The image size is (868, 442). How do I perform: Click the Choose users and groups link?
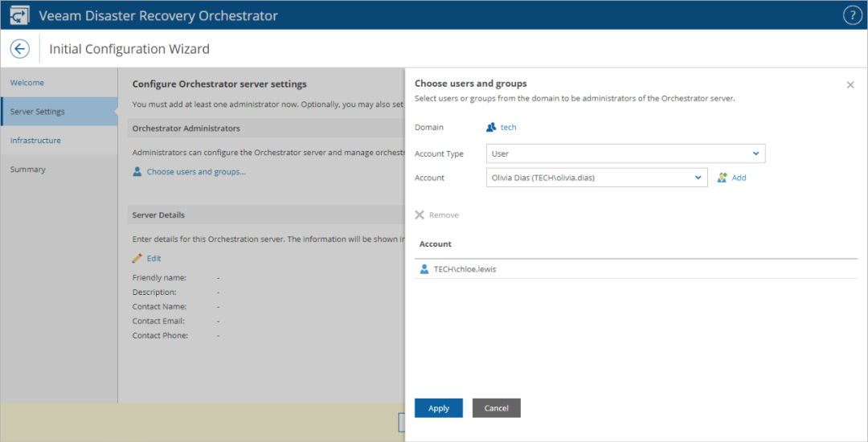[196, 172]
